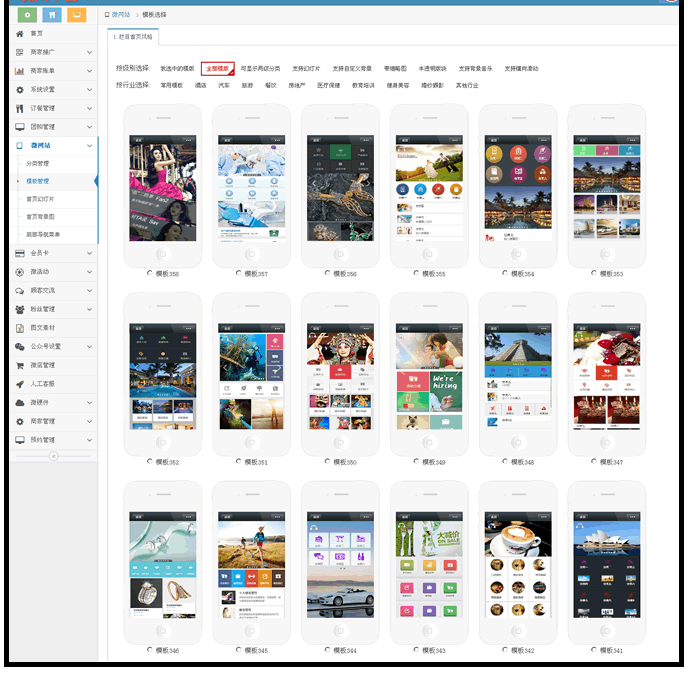Click the 微店管理 cart icon

20,365
